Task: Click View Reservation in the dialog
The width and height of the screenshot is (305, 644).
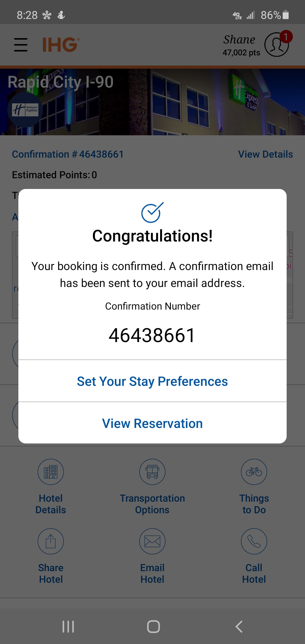Action: (152, 423)
